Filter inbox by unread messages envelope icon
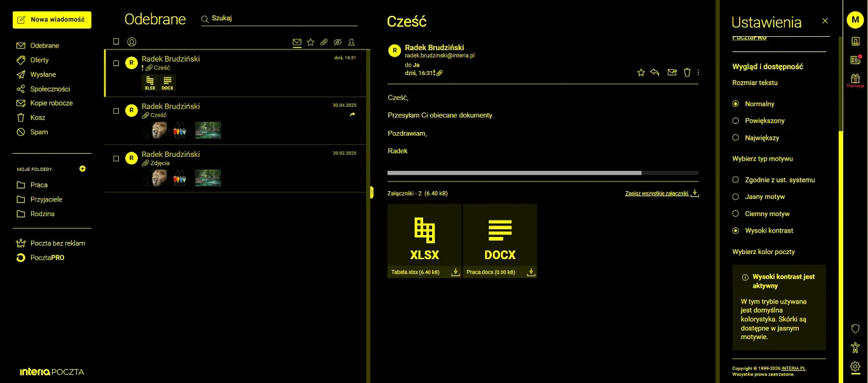 pyautogui.click(x=297, y=42)
